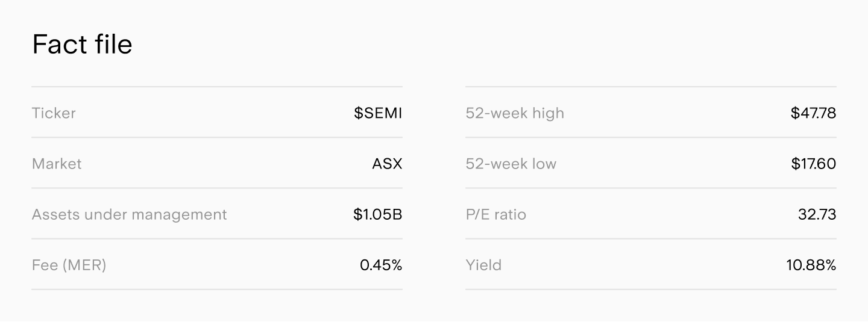
Task: Click the ASX market value
Action: pos(387,164)
